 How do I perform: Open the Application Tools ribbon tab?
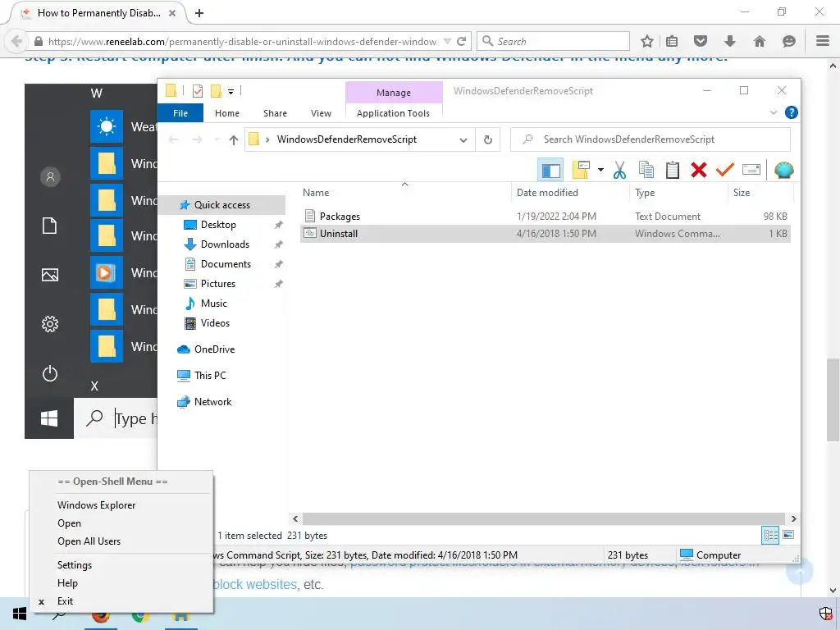click(393, 113)
